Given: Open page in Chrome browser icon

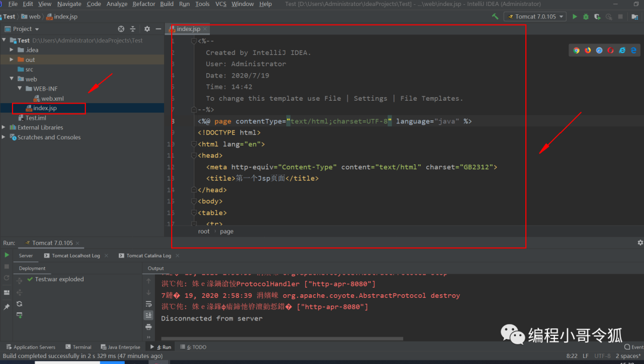Looking at the screenshot, I should [x=576, y=50].
